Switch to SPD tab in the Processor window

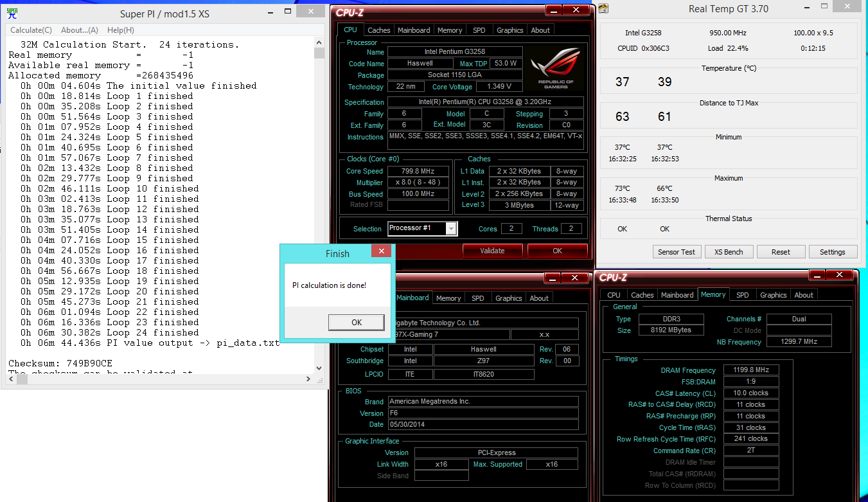[x=479, y=30]
